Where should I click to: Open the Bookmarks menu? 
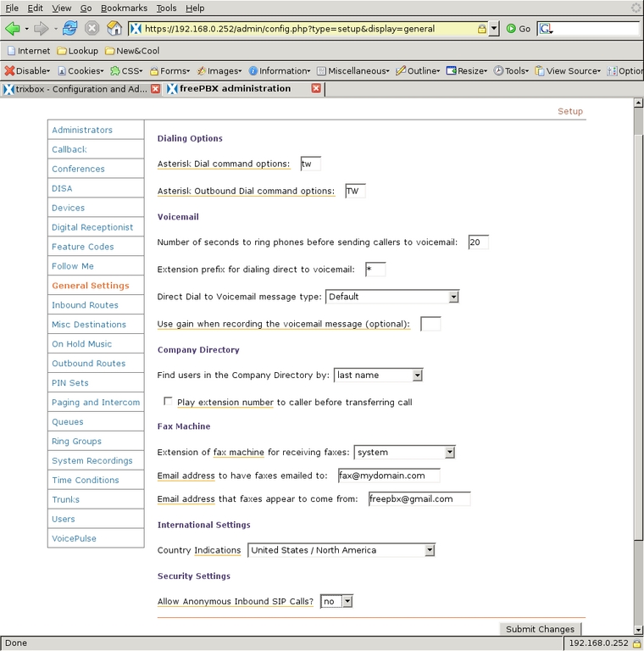click(123, 8)
